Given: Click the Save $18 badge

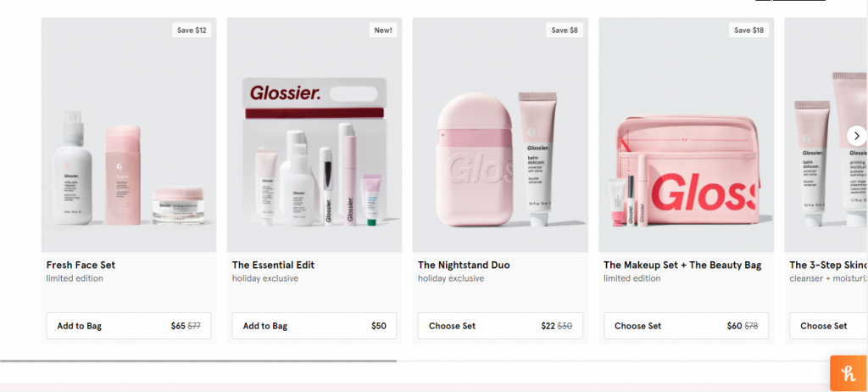Looking at the screenshot, I should tap(749, 31).
